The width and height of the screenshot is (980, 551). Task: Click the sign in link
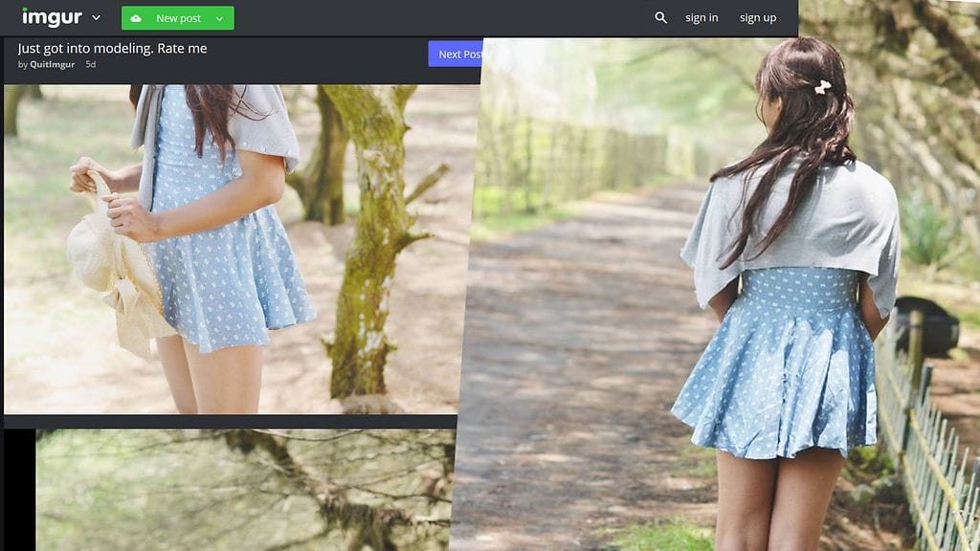tap(702, 18)
